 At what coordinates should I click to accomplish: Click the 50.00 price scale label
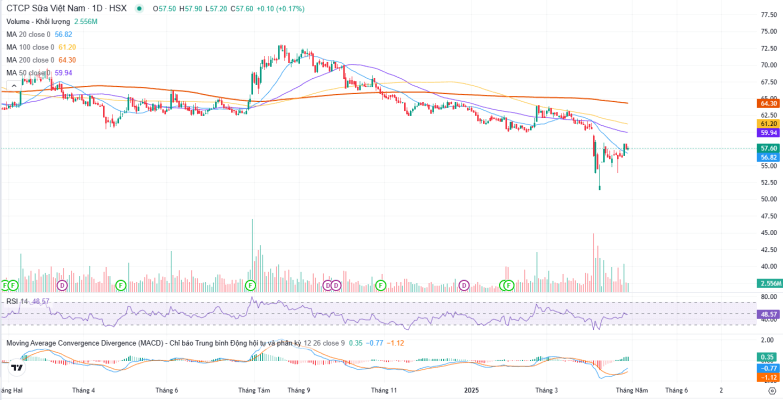tap(768, 199)
